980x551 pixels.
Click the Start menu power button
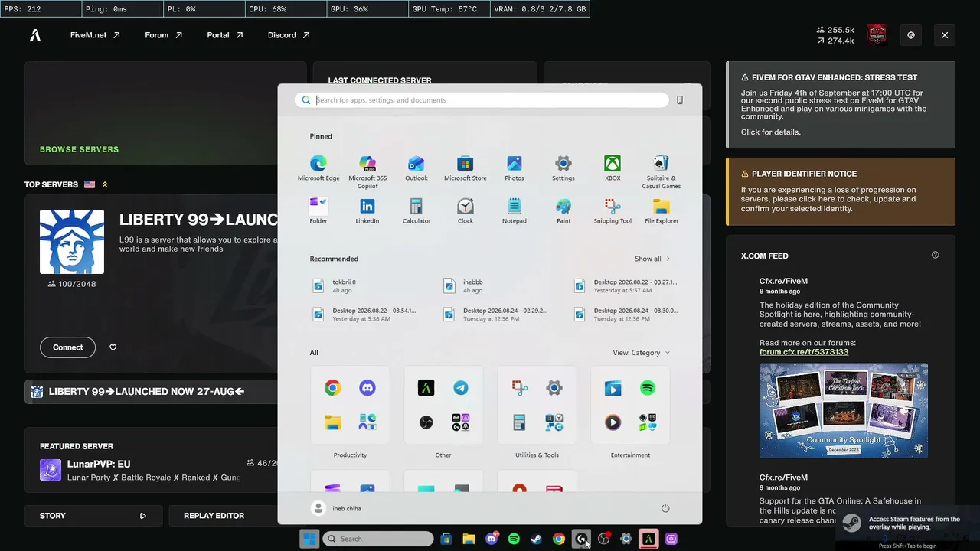pos(665,508)
